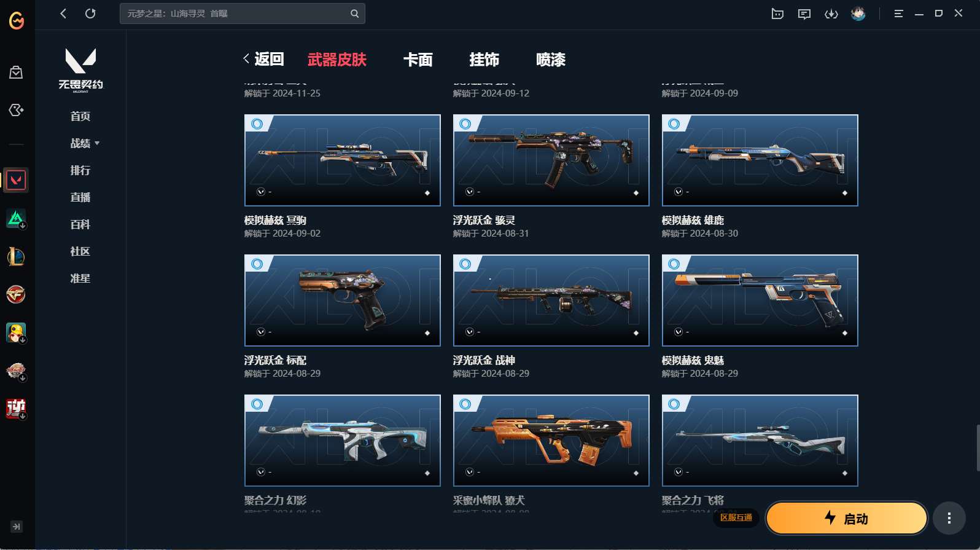
Task: Click the 启动 launch button
Action: click(x=847, y=518)
